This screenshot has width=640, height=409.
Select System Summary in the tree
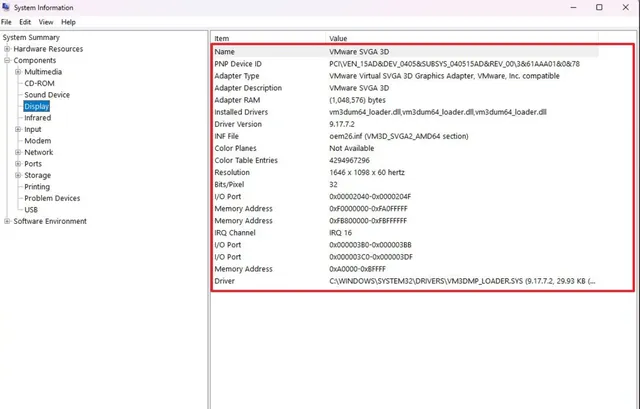(x=31, y=37)
